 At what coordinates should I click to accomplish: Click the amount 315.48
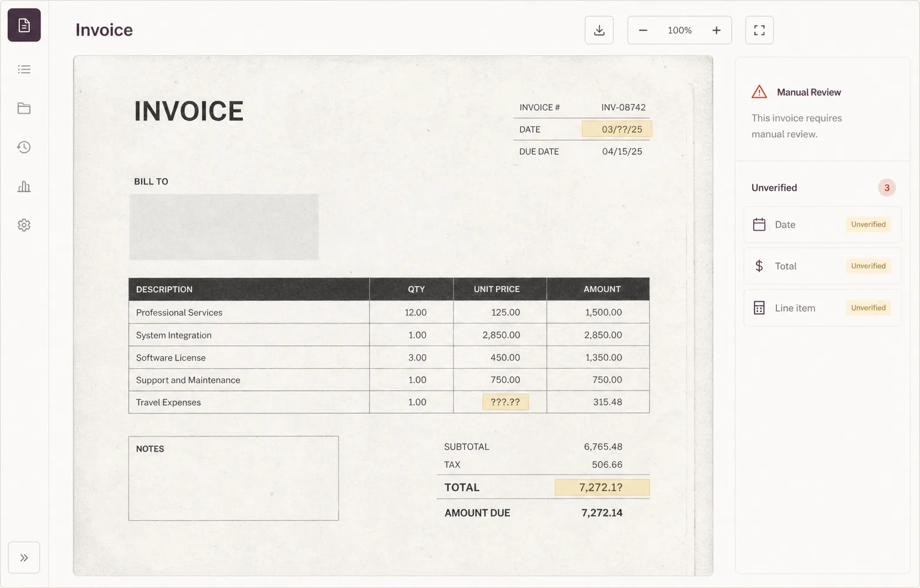tap(607, 402)
